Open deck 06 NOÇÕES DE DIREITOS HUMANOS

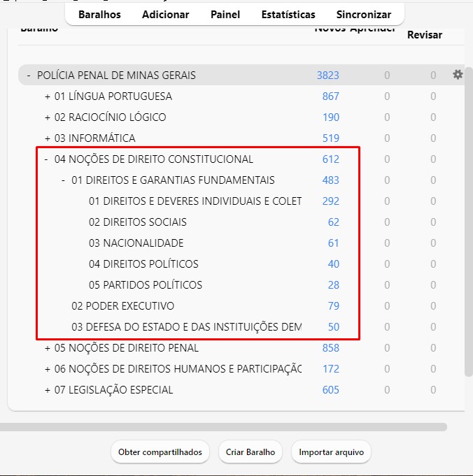click(x=178, y=369)
